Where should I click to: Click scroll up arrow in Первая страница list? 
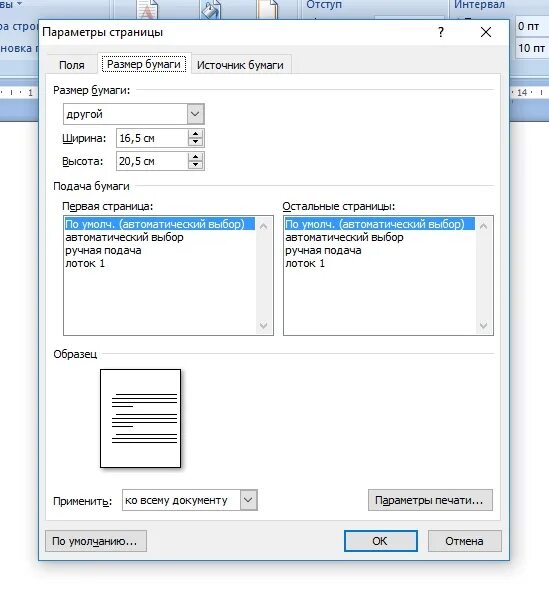264,226
